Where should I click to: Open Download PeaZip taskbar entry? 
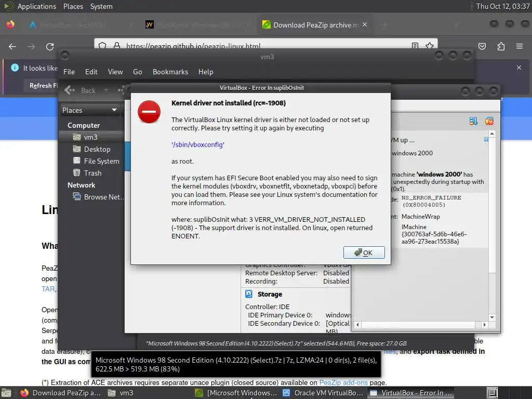pos(60,393)
